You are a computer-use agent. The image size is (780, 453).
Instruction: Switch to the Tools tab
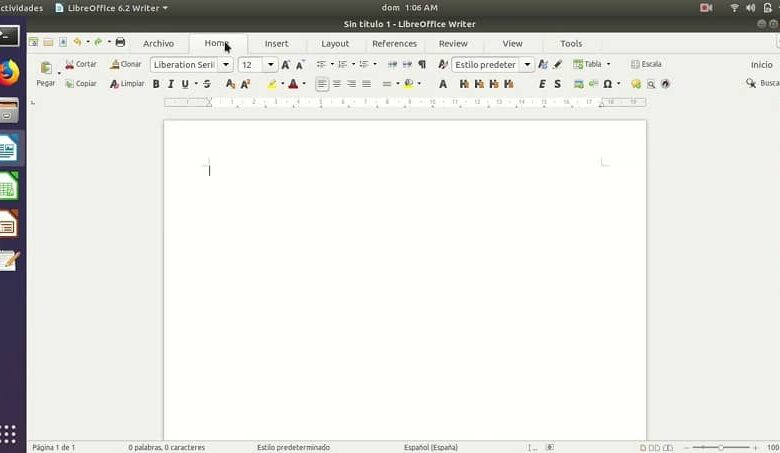571,44
